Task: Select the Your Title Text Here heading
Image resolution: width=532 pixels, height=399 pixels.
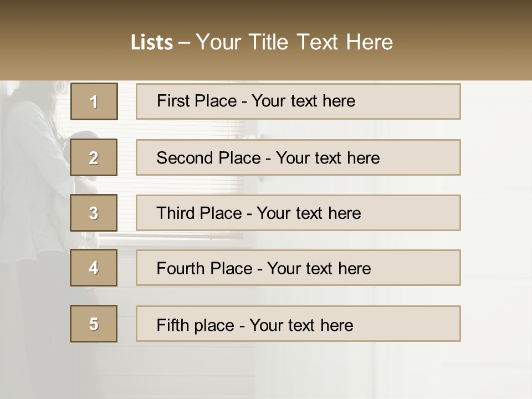Action: pos(294,42)
